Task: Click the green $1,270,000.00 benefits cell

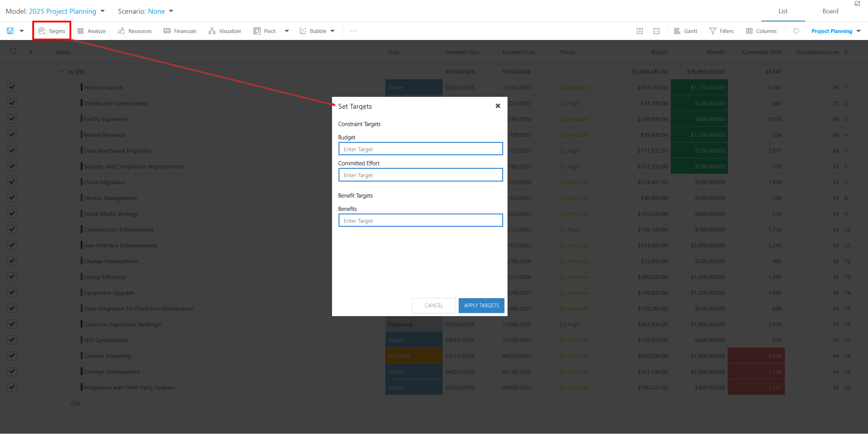Action: (699, 87)
